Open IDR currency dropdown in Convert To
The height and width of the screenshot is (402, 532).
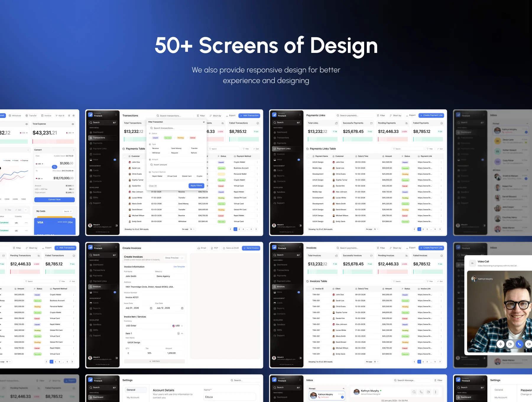tap(39, 179)
